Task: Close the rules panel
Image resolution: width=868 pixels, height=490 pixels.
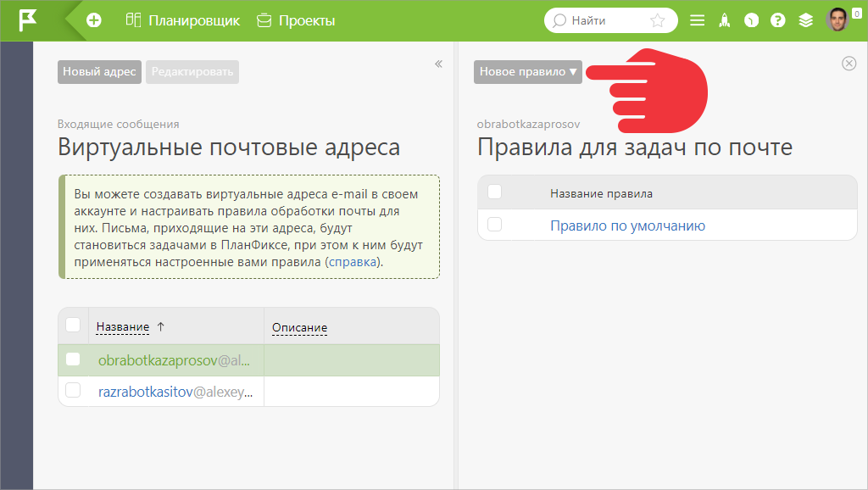Action: coord(849,64)
